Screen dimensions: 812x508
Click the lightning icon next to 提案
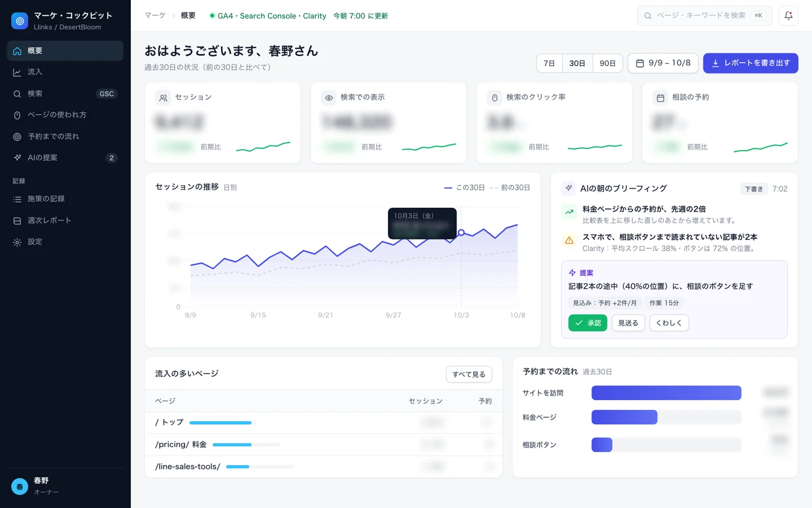pos(572,273)
